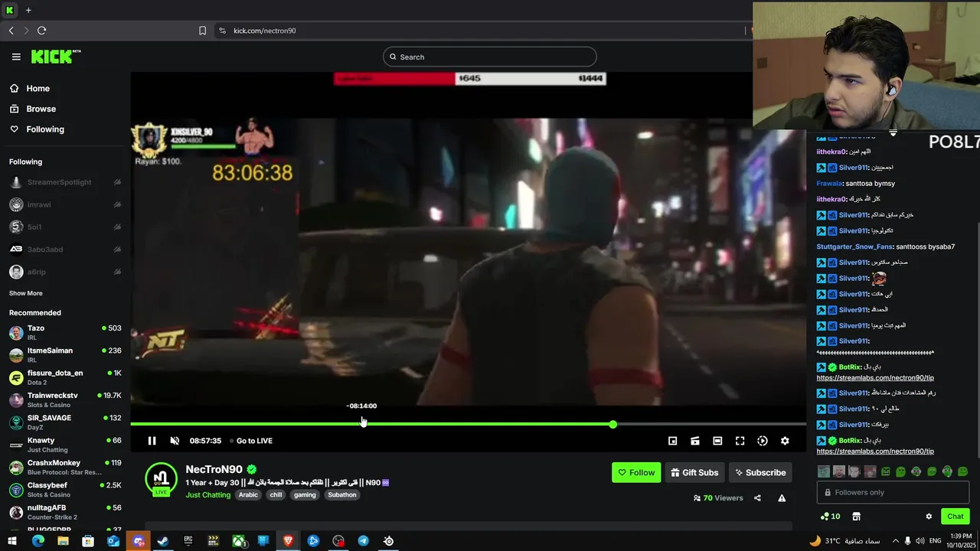Bookmark the page in the address bar
The width and height of the screenshot is (980, 551).
pos(202,31)
